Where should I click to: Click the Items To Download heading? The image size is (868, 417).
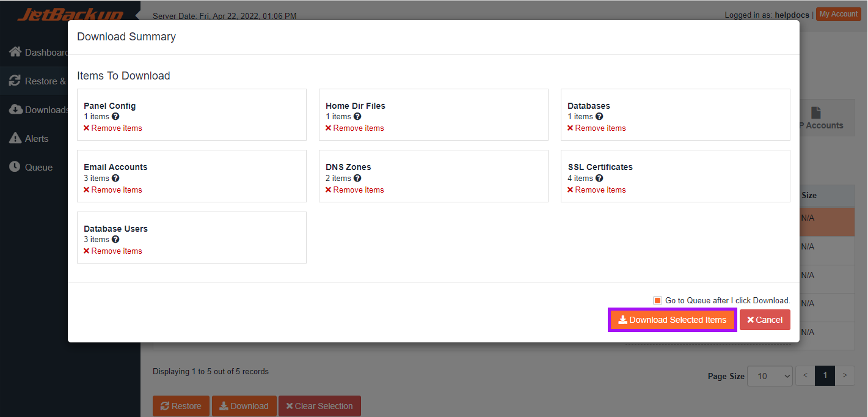click(x=123, y=76)
